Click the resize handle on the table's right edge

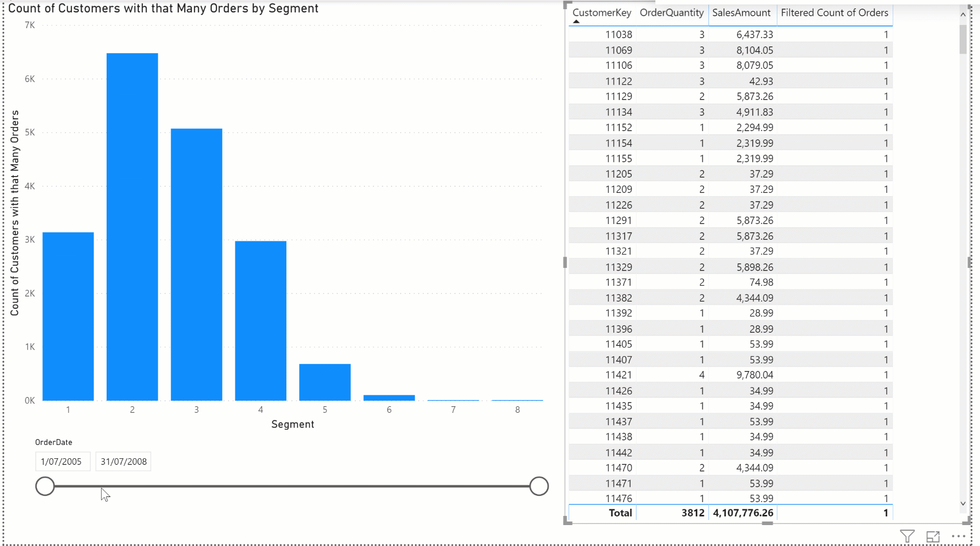click(x=968, y=262)
